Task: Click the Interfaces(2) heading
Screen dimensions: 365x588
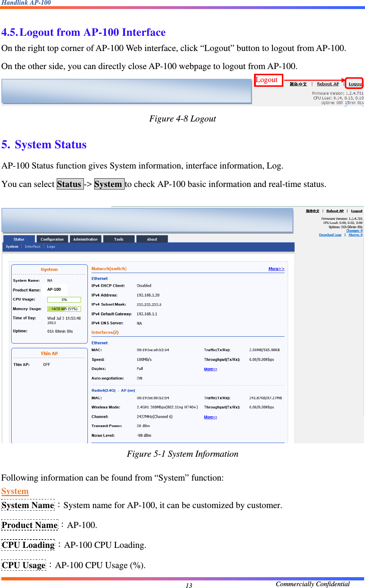Action: click(105, 332)
